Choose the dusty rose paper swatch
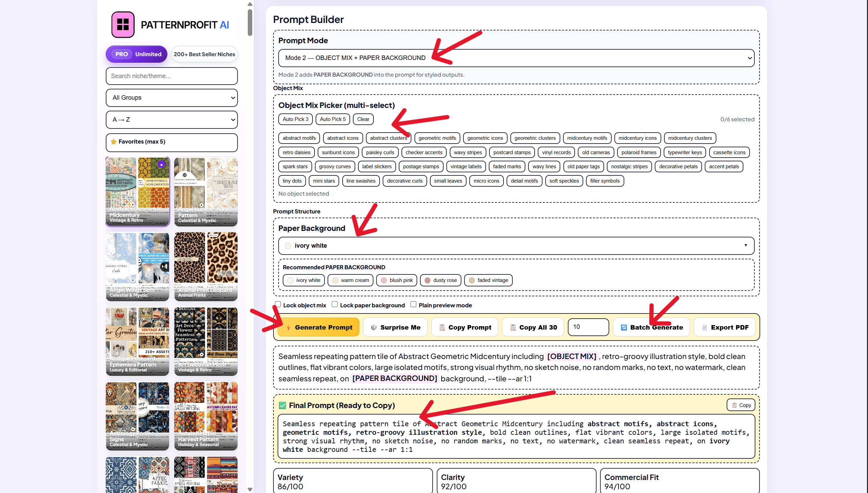The image size is (868, 493). pyautogui.click(x=441, y=280)
